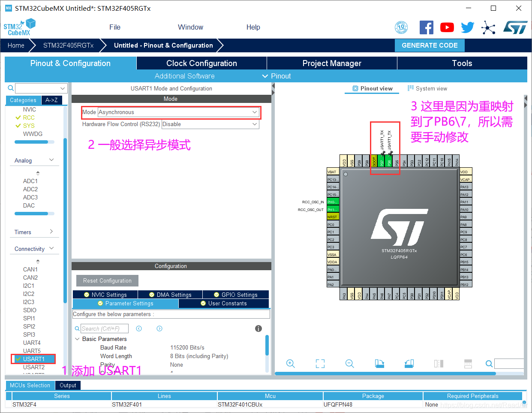Click the STM32F405RGTx breadcrumb
The height and width of the screenshot is (413, 532).
[x=69, y=45]
